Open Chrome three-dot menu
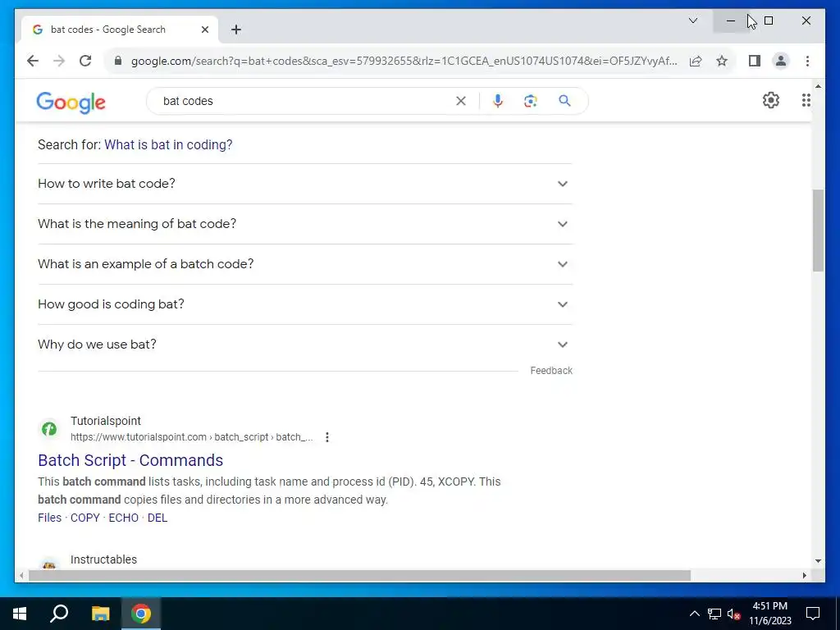The width and height of the screenshot is (840, 630). click(x=807, y=61)
